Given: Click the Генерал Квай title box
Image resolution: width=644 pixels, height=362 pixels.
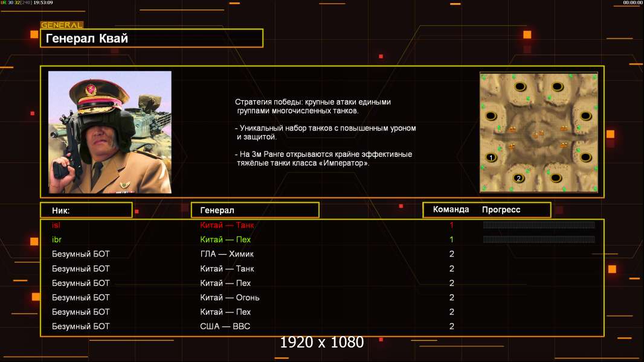Looking at the screenshot, I should 151,39.
